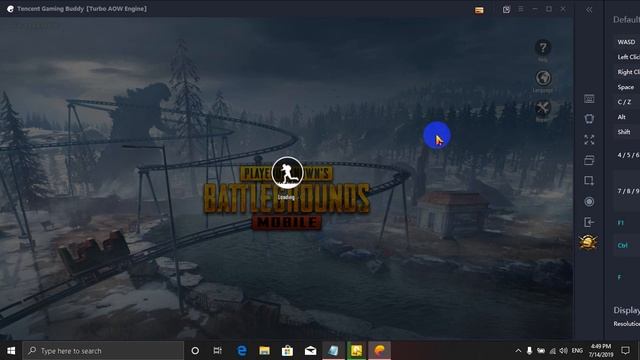Screen dimensions: 640x360
Task: Click the golden crossed-swords badge icon
Action: coord(588,242)
